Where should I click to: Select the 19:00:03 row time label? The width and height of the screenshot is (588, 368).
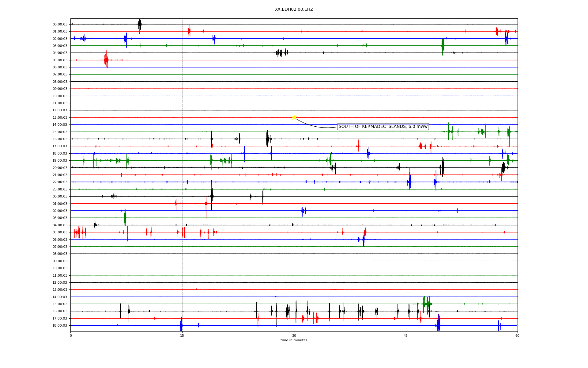pyautogui.click(x=60, y=161)
